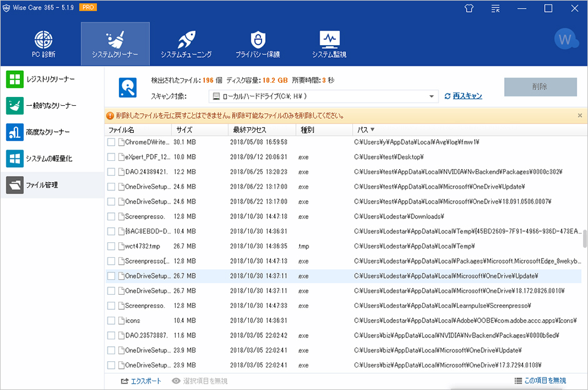
Task: Open the PC診断 tab
Action: click(x=44, y=44)
